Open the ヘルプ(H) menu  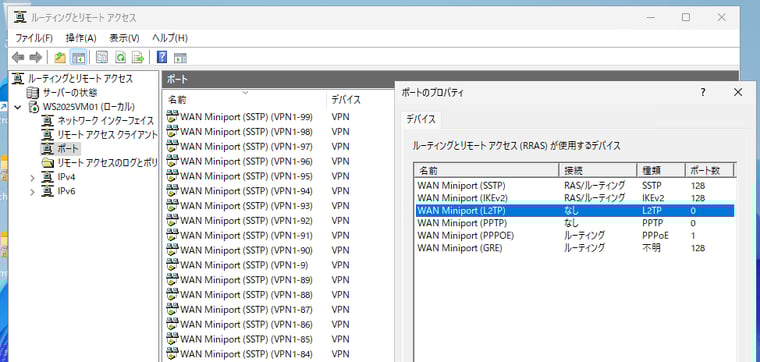pyautogui.click(x=170, y=38)
